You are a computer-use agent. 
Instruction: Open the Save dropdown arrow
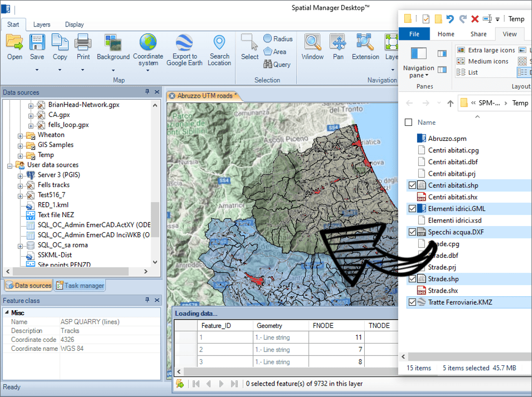(37, 70)
